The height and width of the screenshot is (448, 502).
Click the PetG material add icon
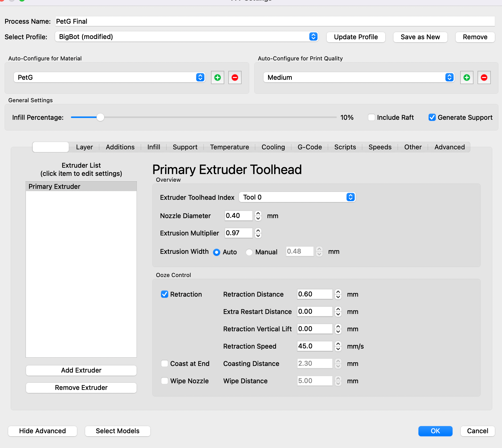click(x=218, y=77)
